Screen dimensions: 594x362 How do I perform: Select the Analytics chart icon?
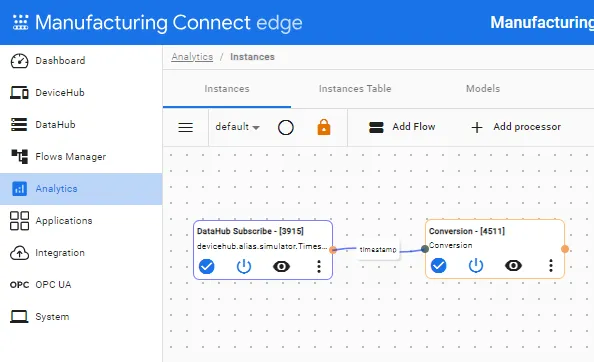[x=19, y=189]
